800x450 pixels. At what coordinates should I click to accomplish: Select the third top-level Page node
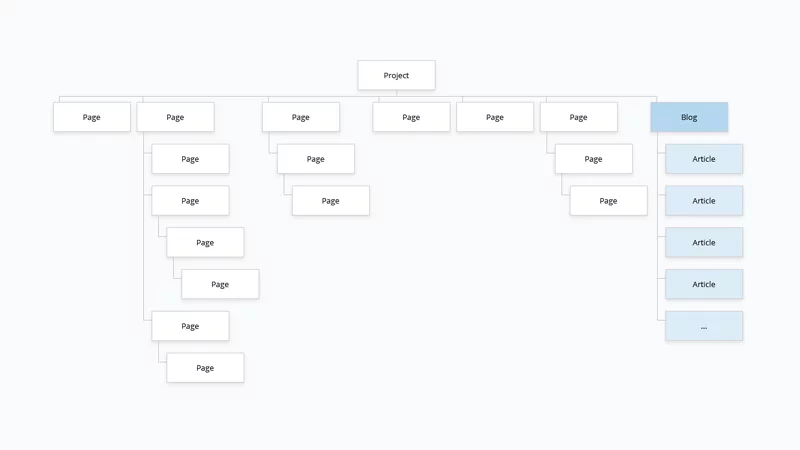pos(301,117)
